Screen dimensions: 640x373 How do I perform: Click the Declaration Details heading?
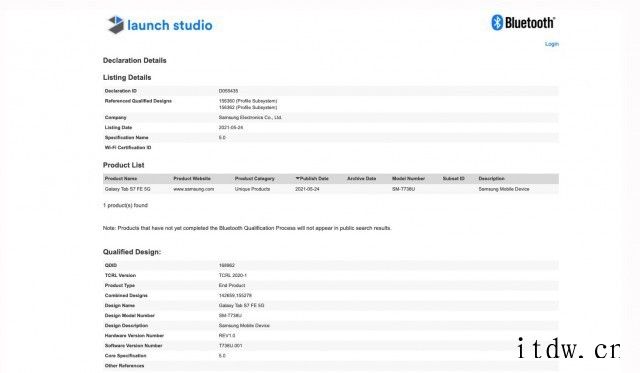coord(134,60)
